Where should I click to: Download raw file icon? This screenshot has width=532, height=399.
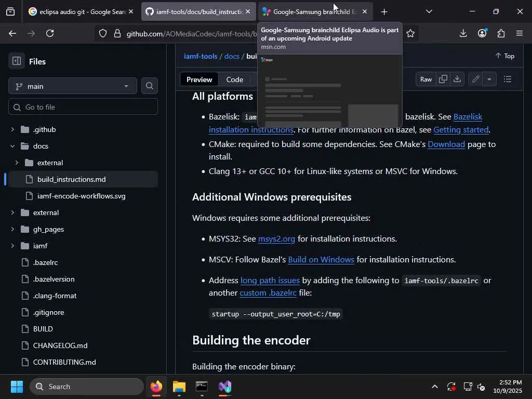tap(457, 79)
